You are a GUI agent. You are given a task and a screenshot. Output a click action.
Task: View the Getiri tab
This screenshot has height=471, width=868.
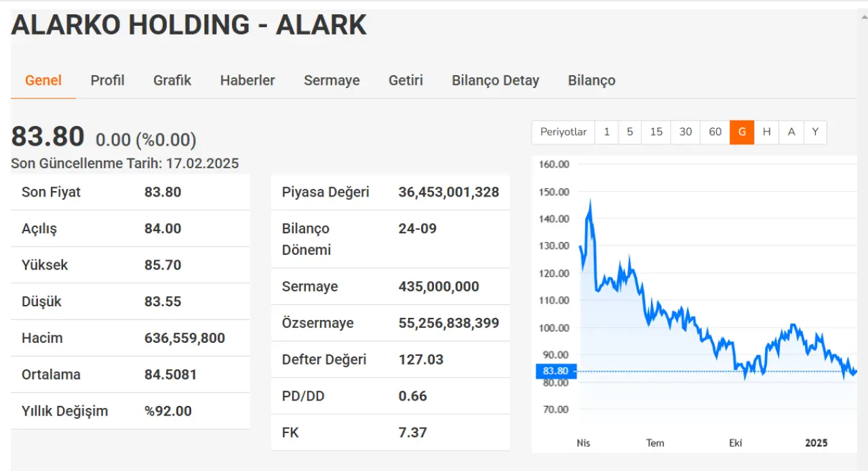(x=406, y=80)
